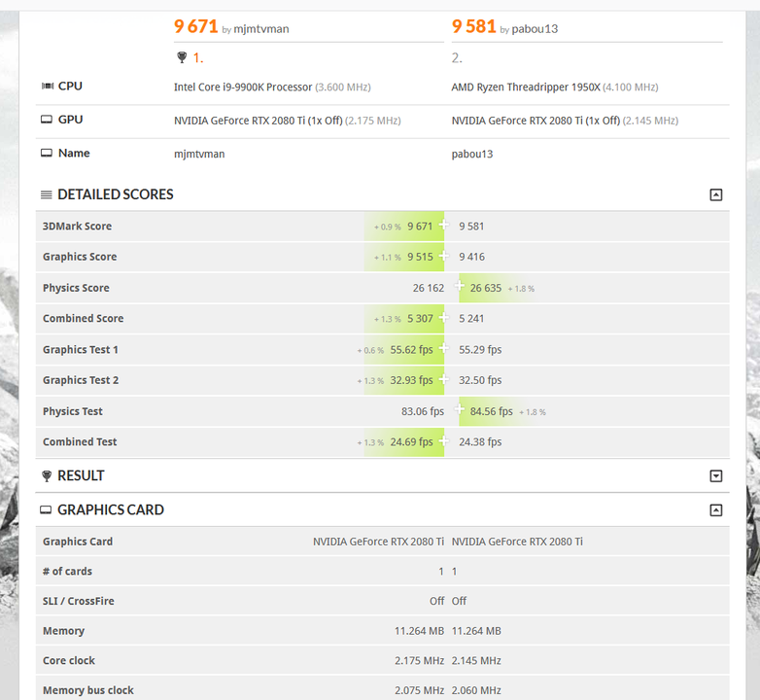This screenshot has width=760, height=700.
Task: Click the GPU monitor icon
Action: coord(47,120)
